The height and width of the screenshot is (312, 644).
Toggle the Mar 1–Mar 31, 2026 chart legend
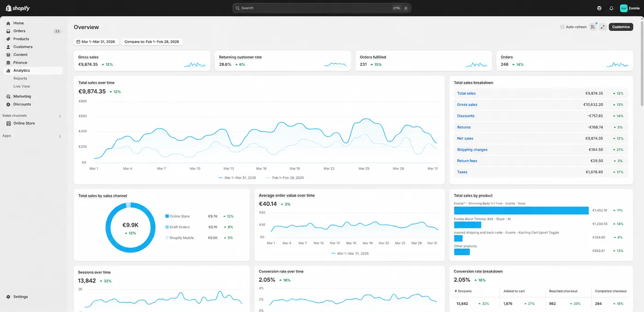[237, 177]
